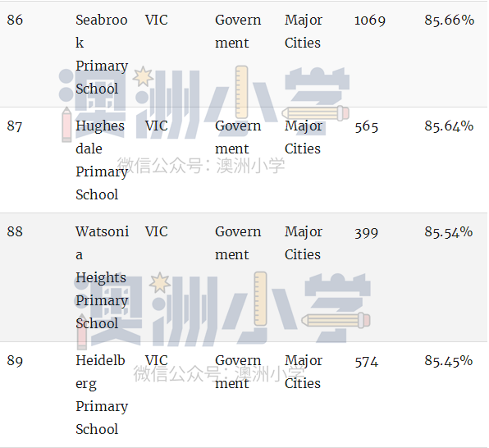This screenshot has height=448, width=489.
Task: Click rank number 89 cell
Action: pos(15,361)
